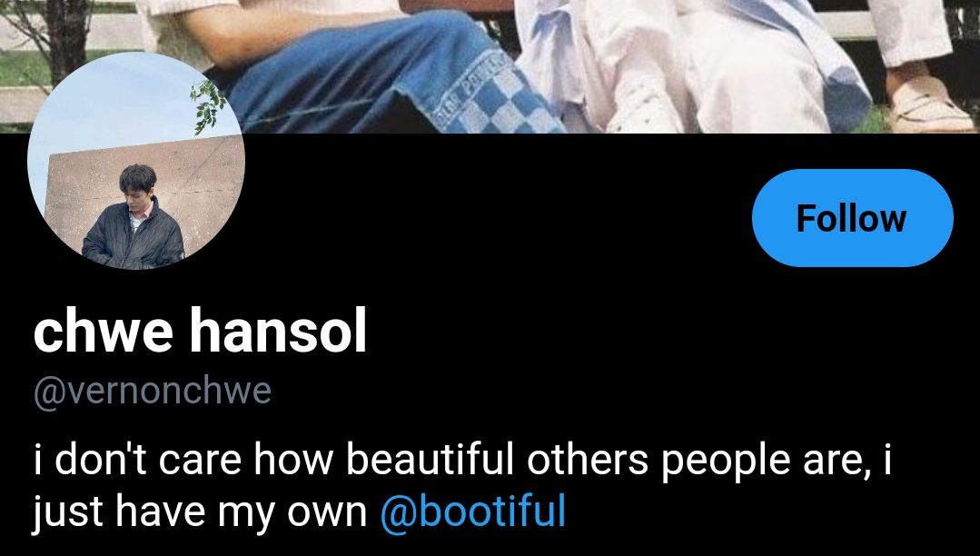Click the bare tree in banner corner
Screen dimensions: 980x556
56,37
